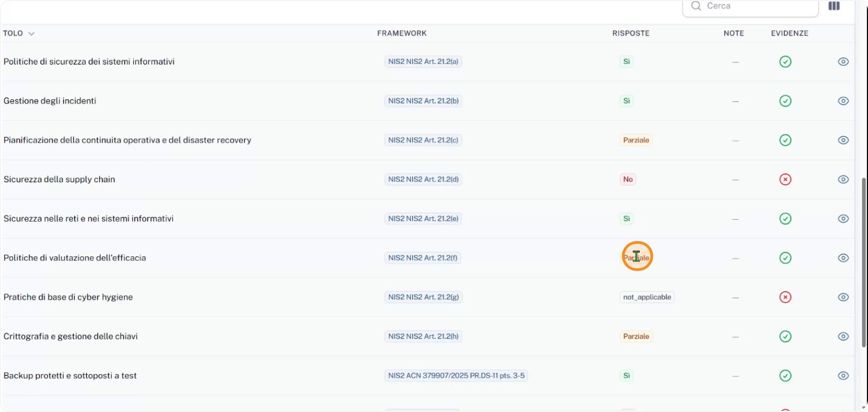Toggle sort chevron on the title column header

coord(31,34)
